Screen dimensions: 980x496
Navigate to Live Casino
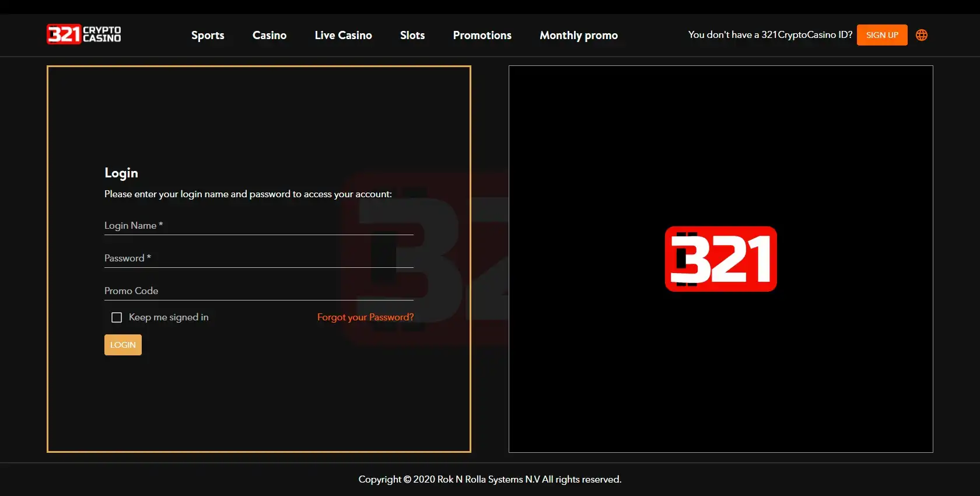[x=343, y=36]
